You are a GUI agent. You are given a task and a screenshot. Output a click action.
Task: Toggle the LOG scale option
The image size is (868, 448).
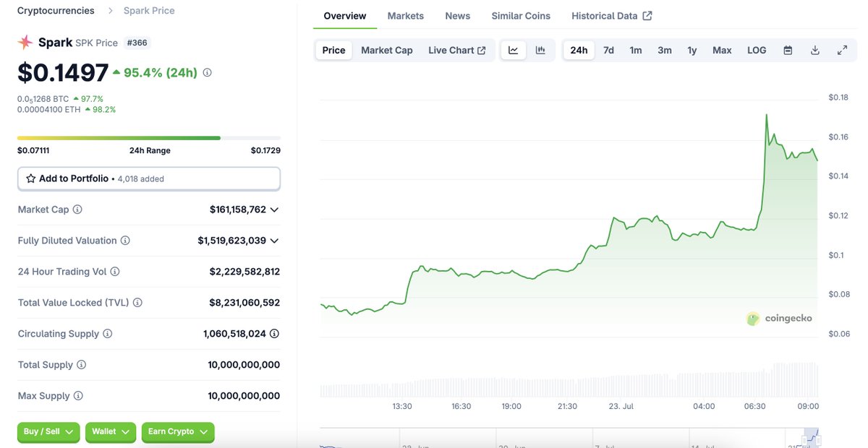(757, 51)
